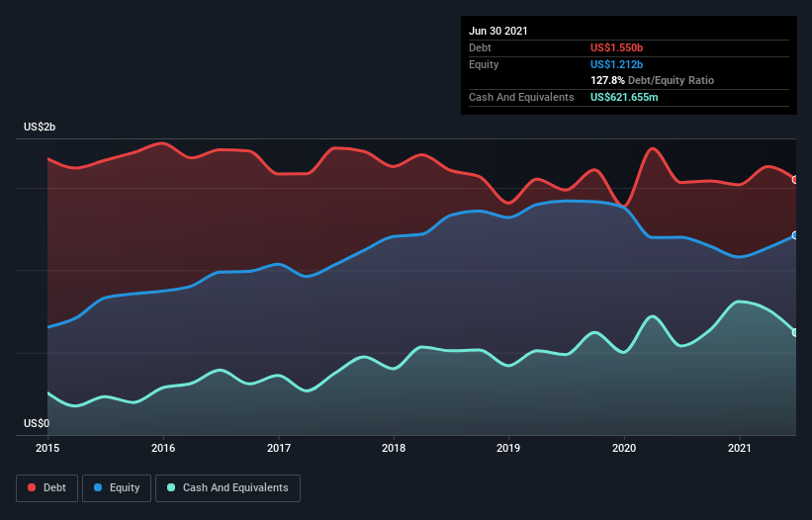Click the US$2b y-axis label
Viewport: 812px width, 520px height.
pyautogui.click(x=40, y=127)
